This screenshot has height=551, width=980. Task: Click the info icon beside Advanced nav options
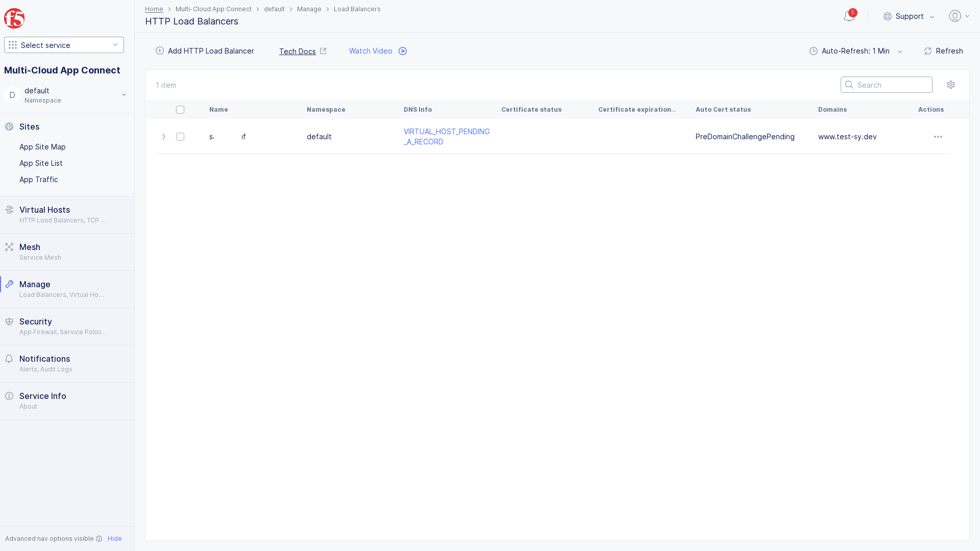[99, 539]
